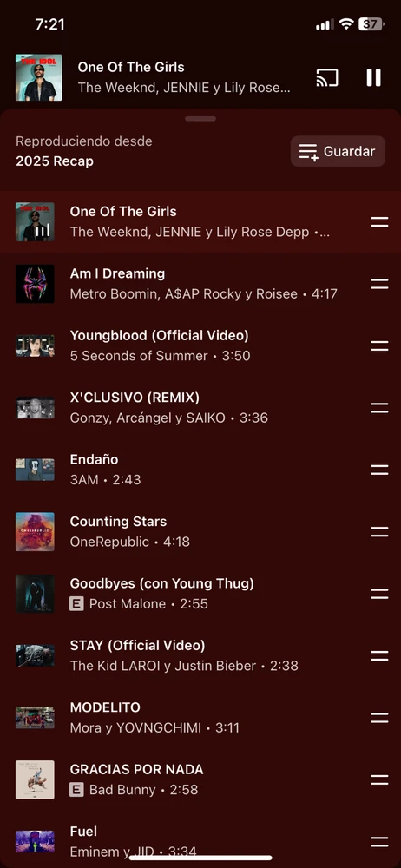This screenshot has width=401, height=868.
Task: Tap the Am I Dreaming album artwork
Action: point(35,284)
